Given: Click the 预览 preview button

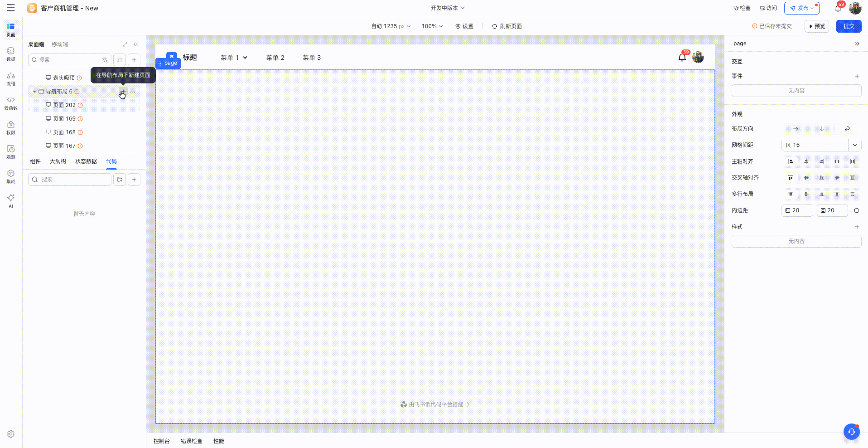Looking at the screenshot, I should [x=817, y=26].
